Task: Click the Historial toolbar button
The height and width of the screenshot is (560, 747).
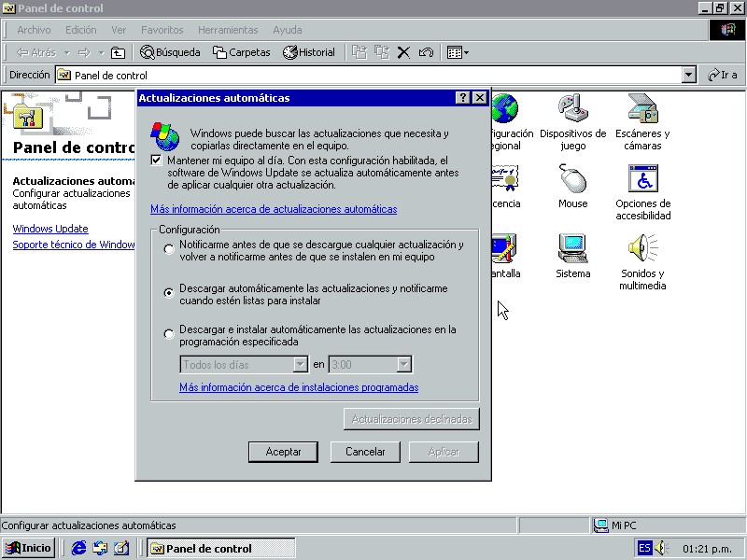Action: (309, 52)
